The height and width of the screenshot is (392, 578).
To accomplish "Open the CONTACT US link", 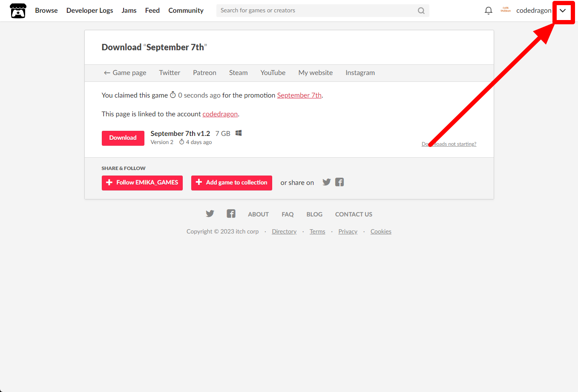I will click(x=354, y=214).
